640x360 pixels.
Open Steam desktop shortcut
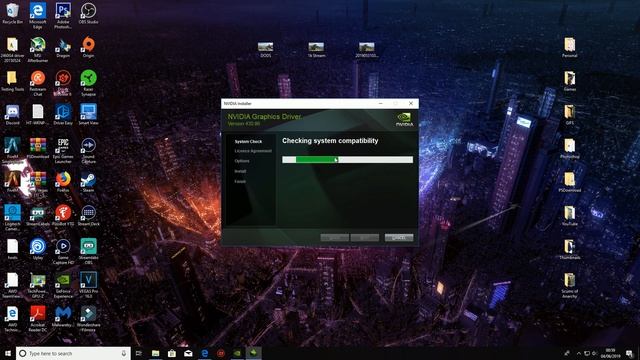[88, 182]
